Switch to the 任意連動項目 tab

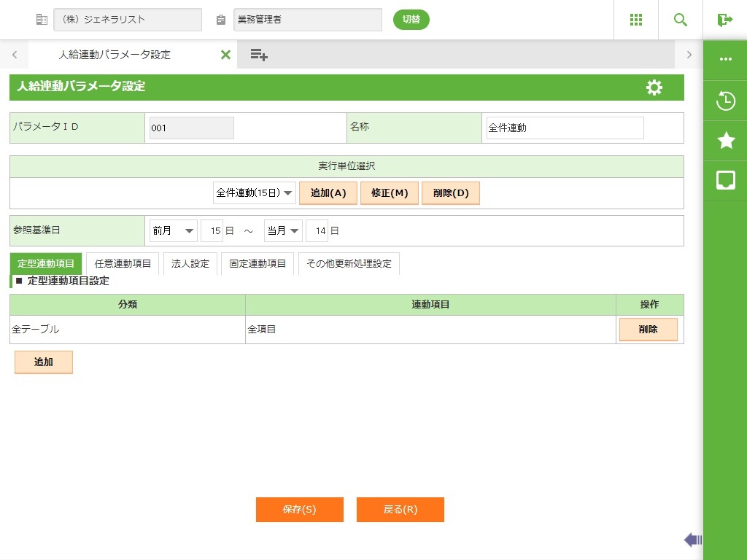click(123, 263)
